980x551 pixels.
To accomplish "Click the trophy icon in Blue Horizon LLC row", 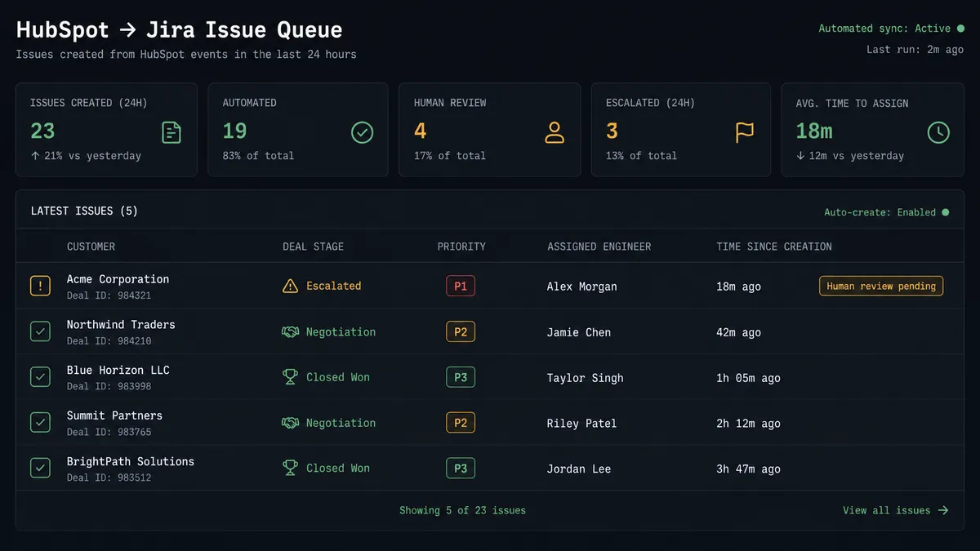I will coord(290,377).
